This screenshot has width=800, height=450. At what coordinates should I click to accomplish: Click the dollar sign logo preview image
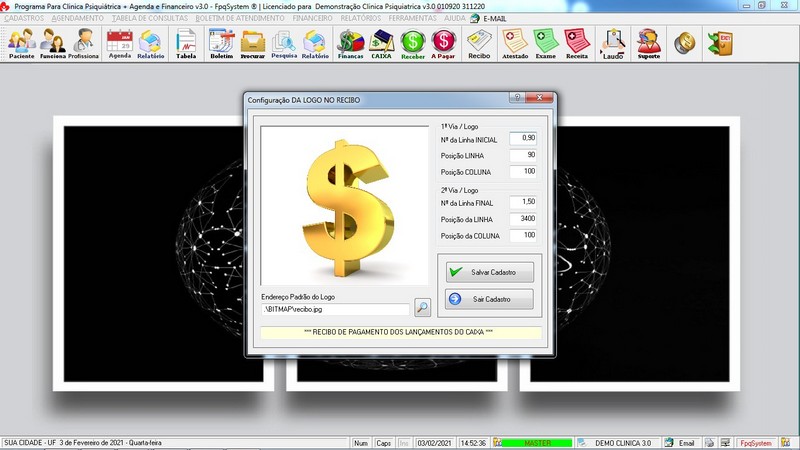345,206
